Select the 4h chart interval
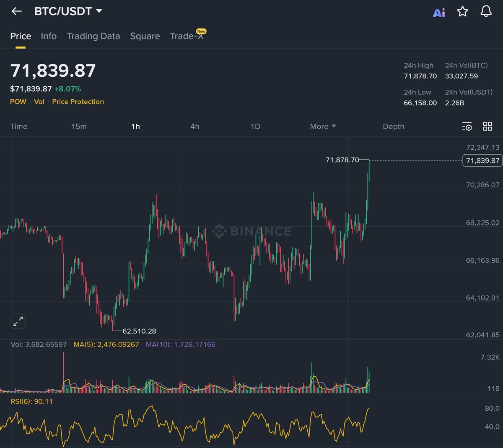This screenshot has height=448, width=503. tap(195, 126)
